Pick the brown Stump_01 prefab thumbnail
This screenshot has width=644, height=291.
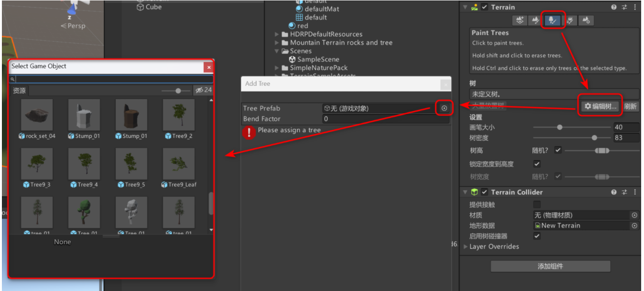tap(131, 114)
